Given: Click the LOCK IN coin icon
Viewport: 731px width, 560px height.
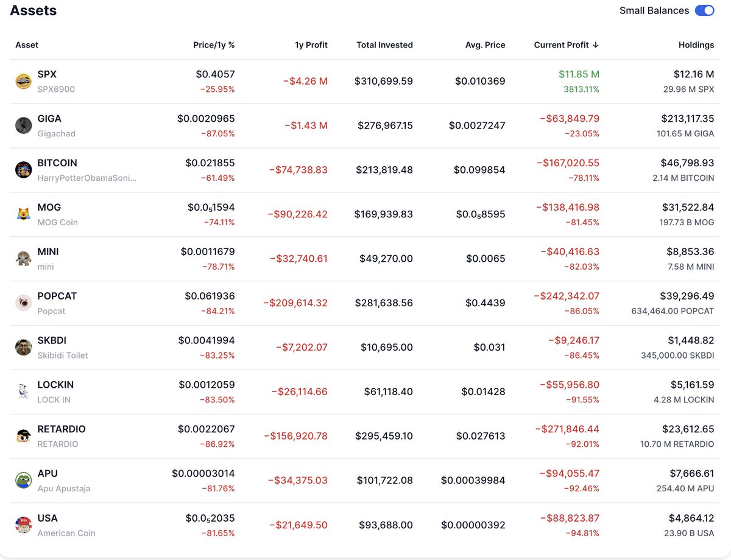Looking at the screenshot, I should pos(24,392).
